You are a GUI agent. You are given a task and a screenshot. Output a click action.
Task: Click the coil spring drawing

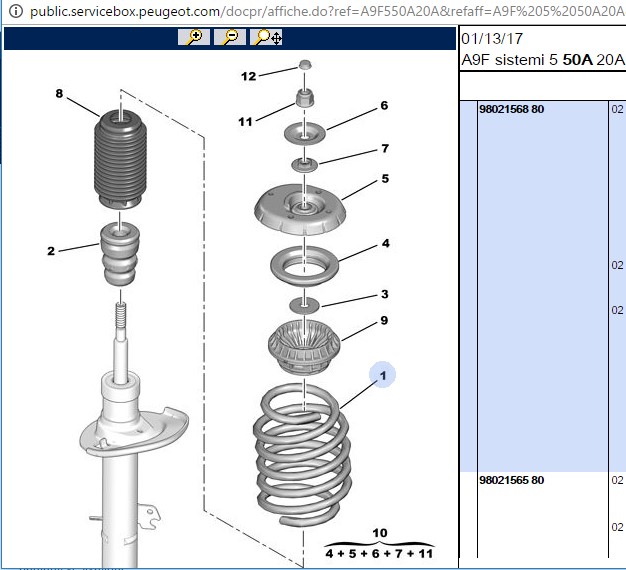(x=302, y=455)
